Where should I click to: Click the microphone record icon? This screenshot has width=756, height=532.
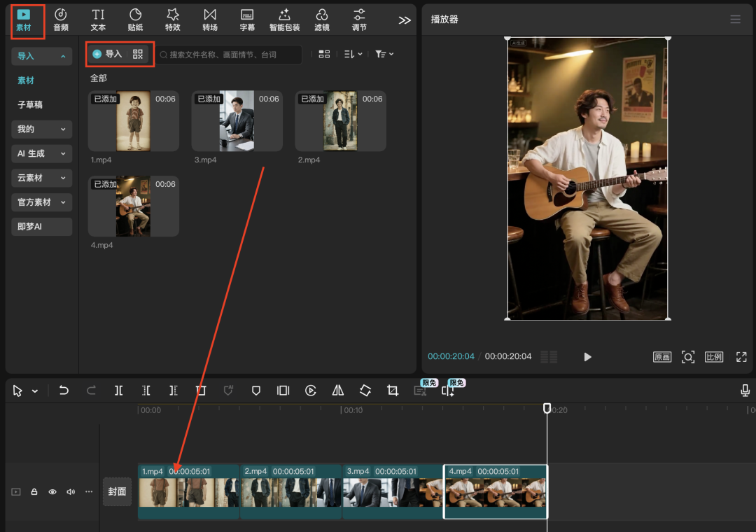tap(745, 391)
